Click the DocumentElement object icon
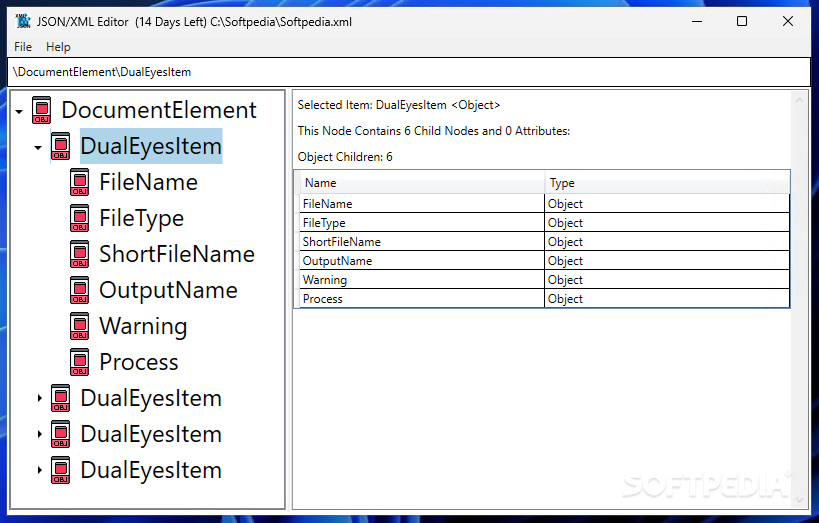The height and width of the screenshot is (523, 819). coord(42,110)
